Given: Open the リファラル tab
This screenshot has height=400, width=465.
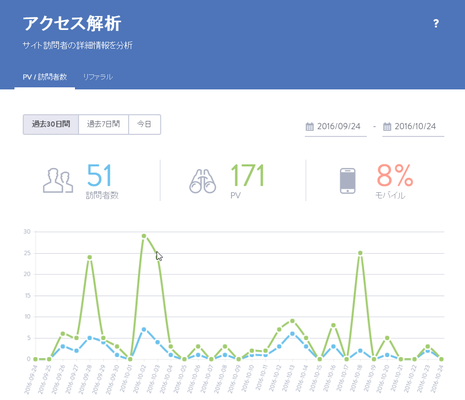Looking at the screenshot, I should [98, 77].
